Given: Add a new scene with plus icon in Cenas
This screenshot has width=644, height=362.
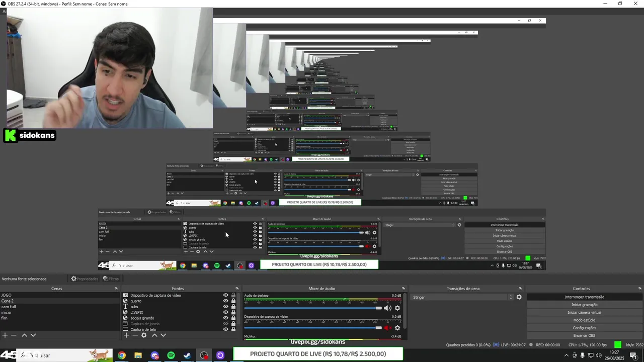Looking at the screenshot, I should [5, 335].
